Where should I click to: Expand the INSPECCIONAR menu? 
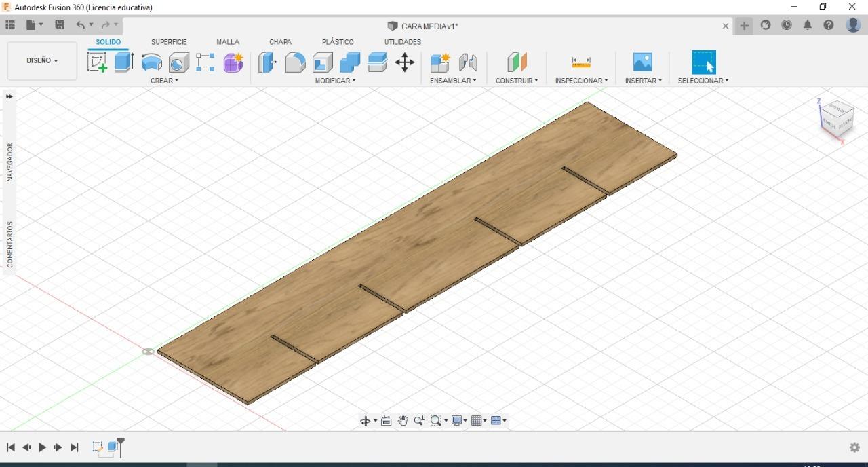(581, 81)
